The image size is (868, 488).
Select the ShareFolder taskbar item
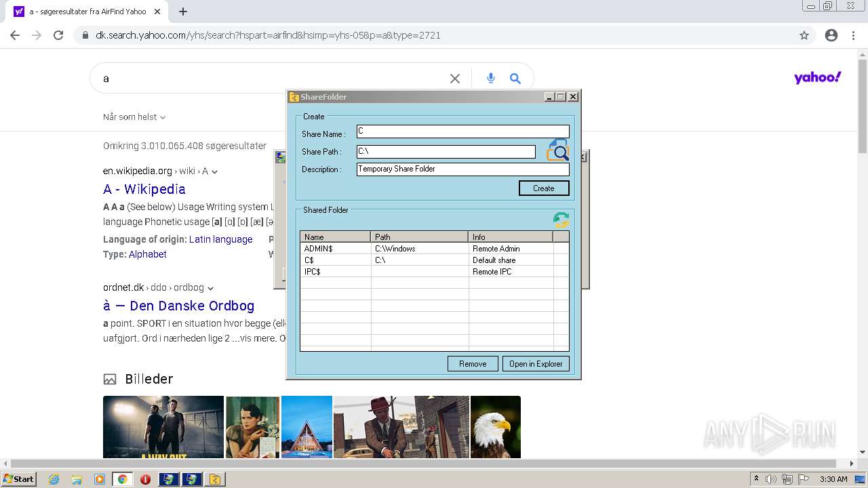(215, 479)
